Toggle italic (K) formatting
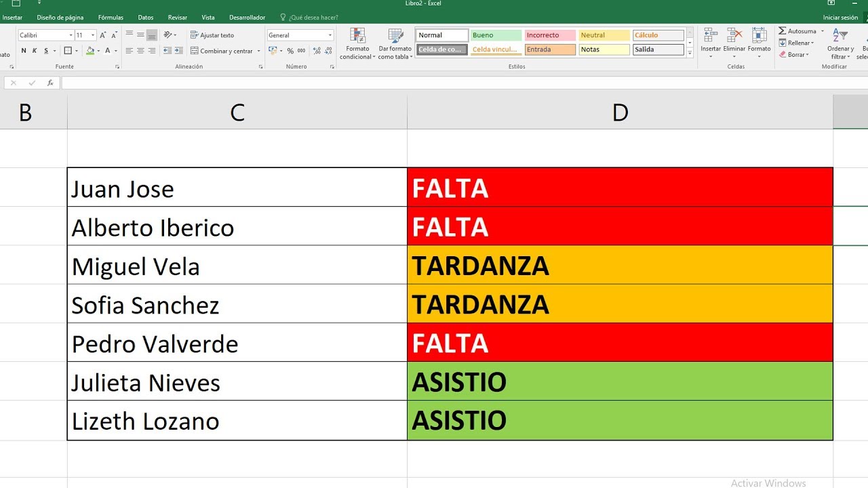 tap(35, 51)
